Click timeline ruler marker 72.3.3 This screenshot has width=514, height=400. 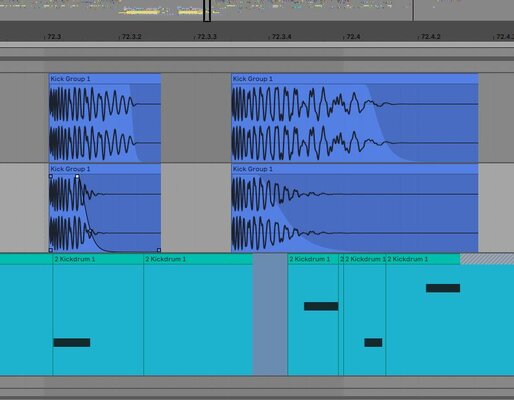207,36
